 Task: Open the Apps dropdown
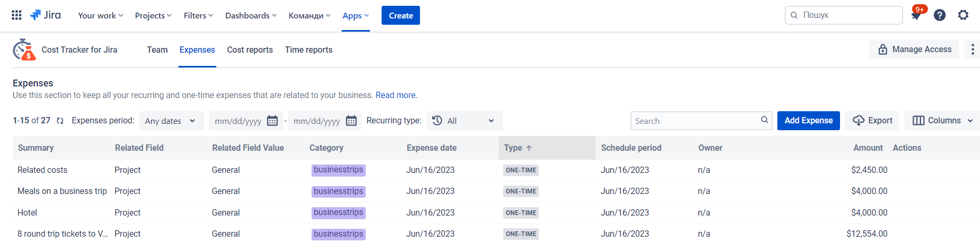pyautogui.click(x=356, y=16)
